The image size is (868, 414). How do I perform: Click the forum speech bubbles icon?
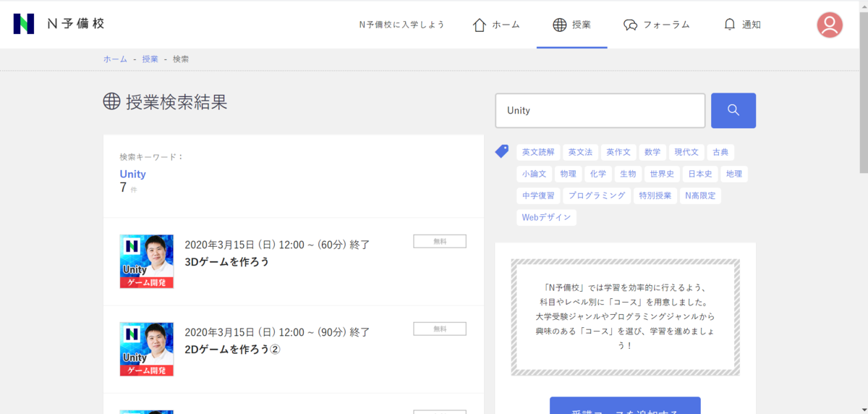630,25
